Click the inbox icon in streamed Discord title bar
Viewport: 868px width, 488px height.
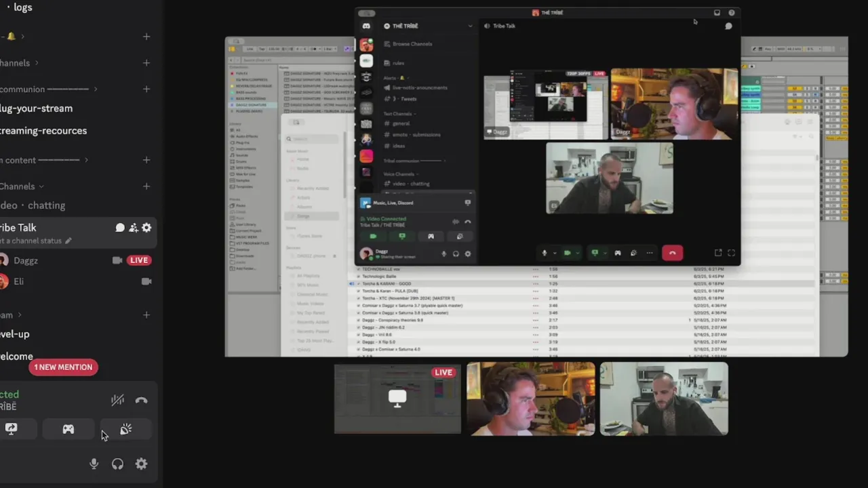717,13
